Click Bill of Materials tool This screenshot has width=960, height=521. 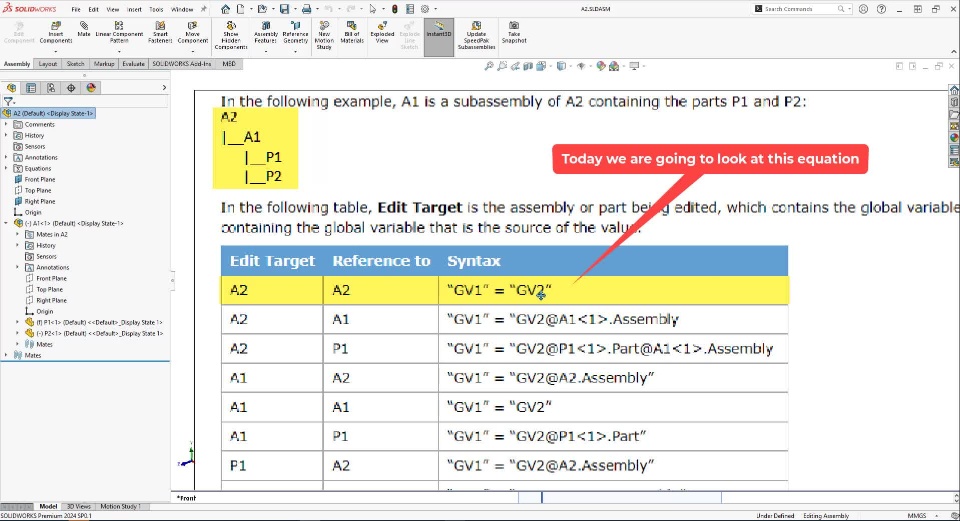tap(352, 32)
